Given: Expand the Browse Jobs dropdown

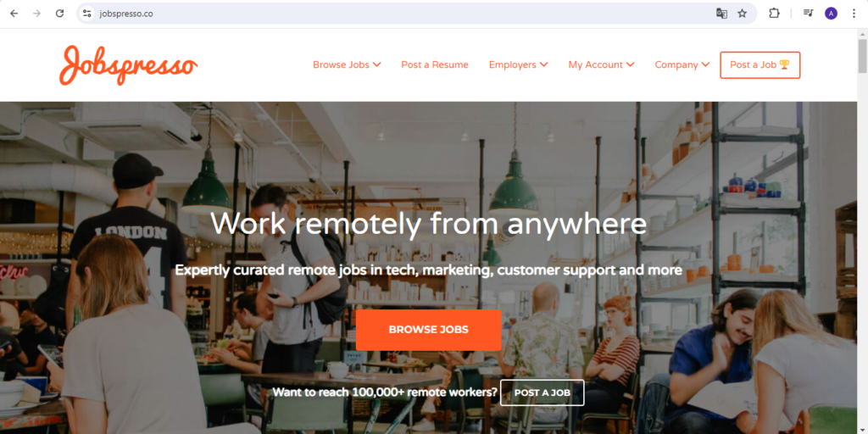Looking at the screenshot, I should (x=347, y=64).
